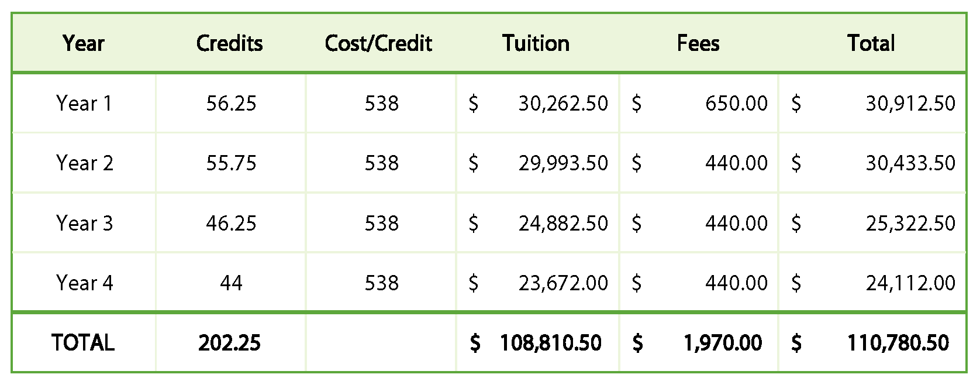Viewport: 980px width, 388px height.
Task: Click the 30,262.50 tuition amount
Action: (563, 104)
